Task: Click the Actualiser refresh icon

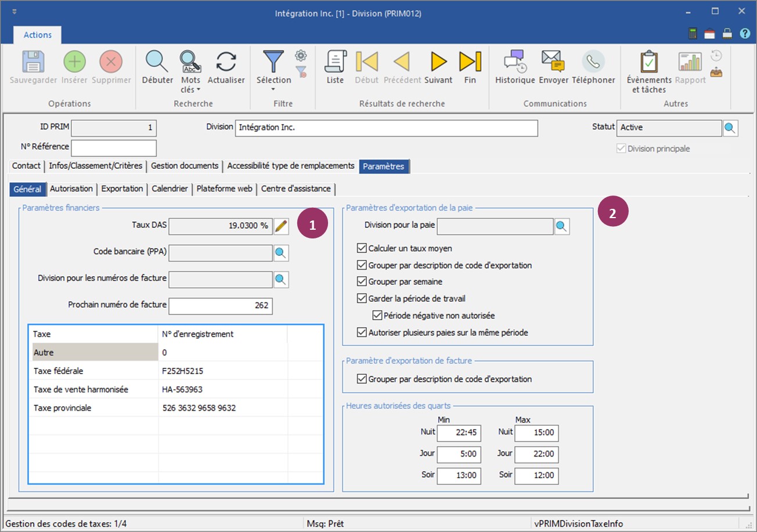Action: pyautogui.click(x=226, y=61)
